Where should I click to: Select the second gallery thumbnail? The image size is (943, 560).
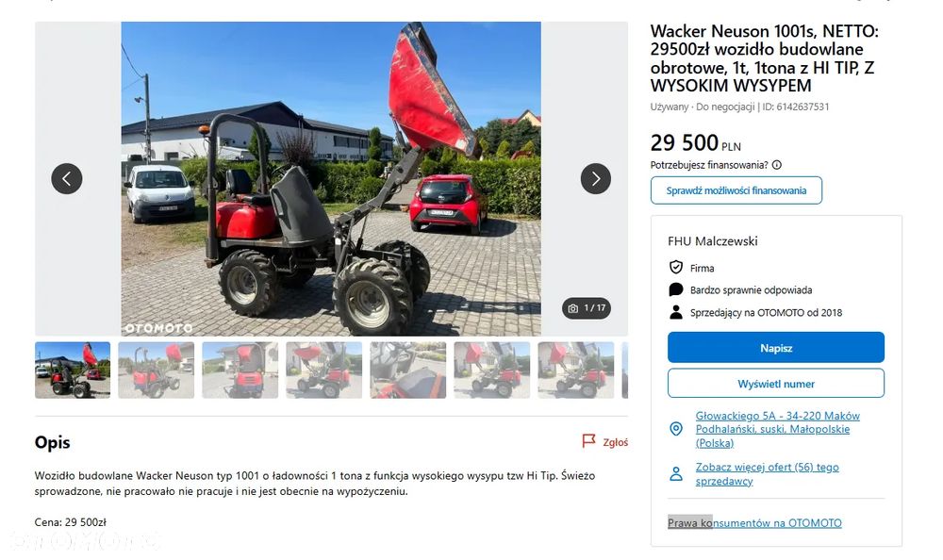point(157,371)
